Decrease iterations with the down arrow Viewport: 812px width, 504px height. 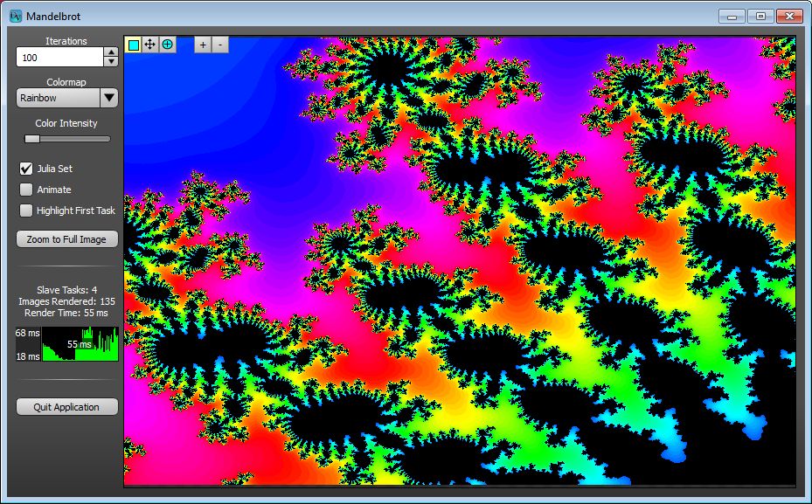click(x=111, y=61)
